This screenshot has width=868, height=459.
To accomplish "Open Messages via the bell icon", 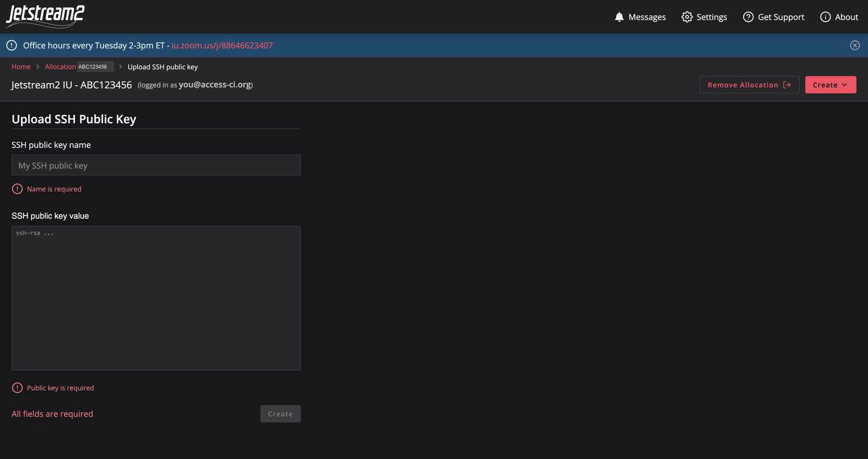I will pos(619,17).
